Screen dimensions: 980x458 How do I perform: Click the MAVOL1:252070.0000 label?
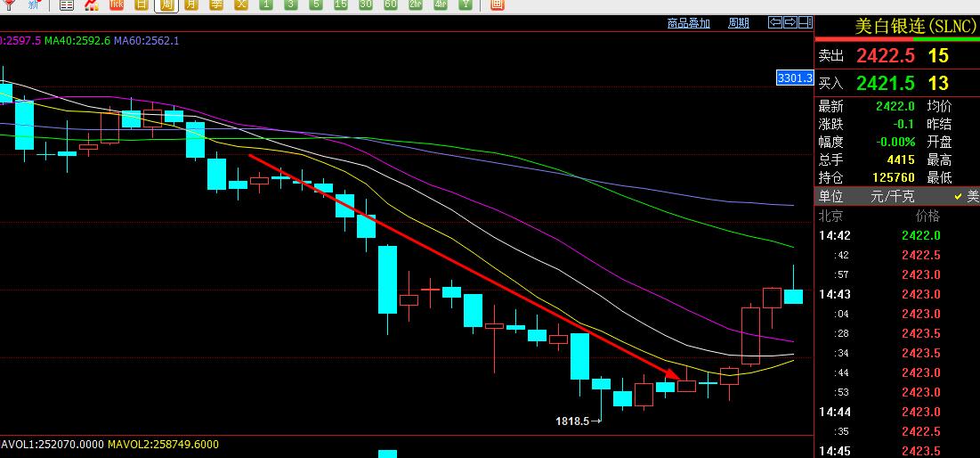tap(52, 445)
